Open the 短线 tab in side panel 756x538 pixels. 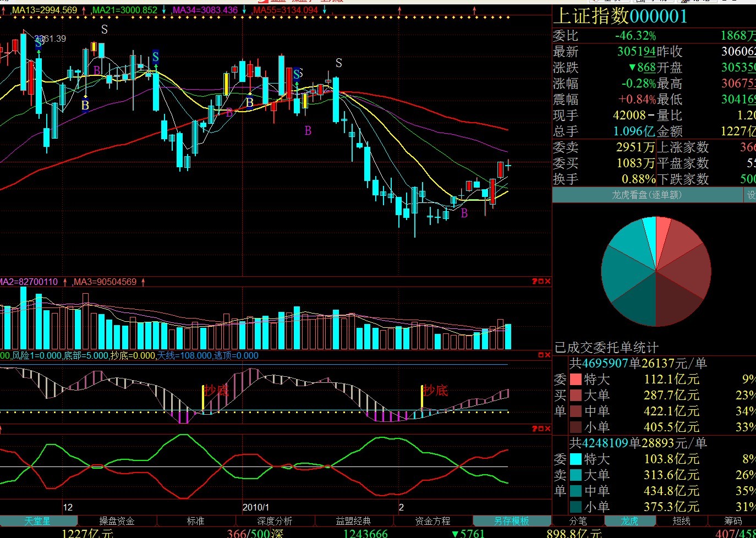(681, 521)
